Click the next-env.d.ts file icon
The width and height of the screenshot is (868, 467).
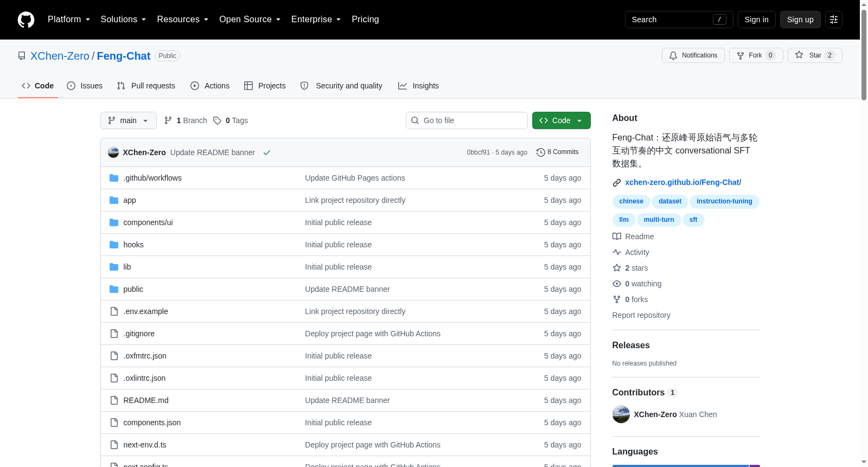114,445
